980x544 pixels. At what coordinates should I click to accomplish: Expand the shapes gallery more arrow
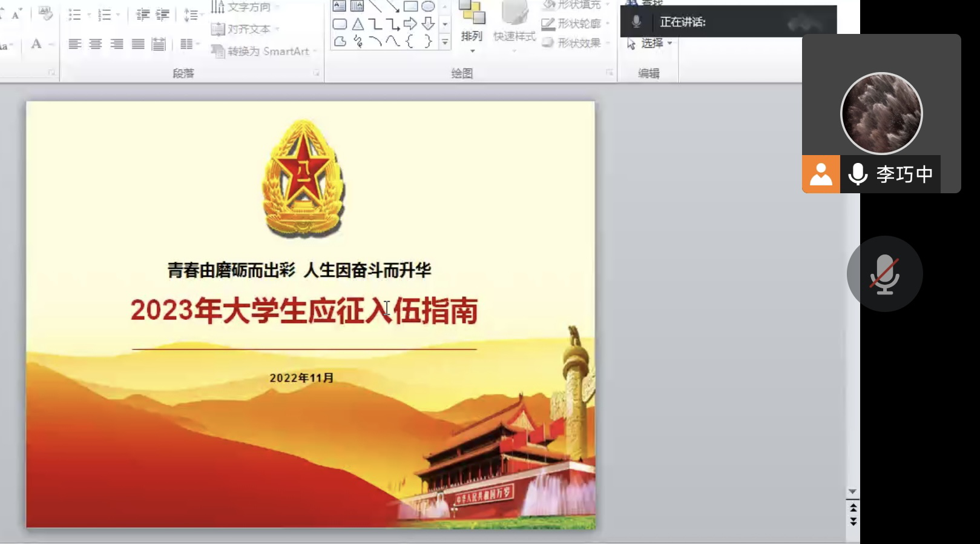click(445, 42)
